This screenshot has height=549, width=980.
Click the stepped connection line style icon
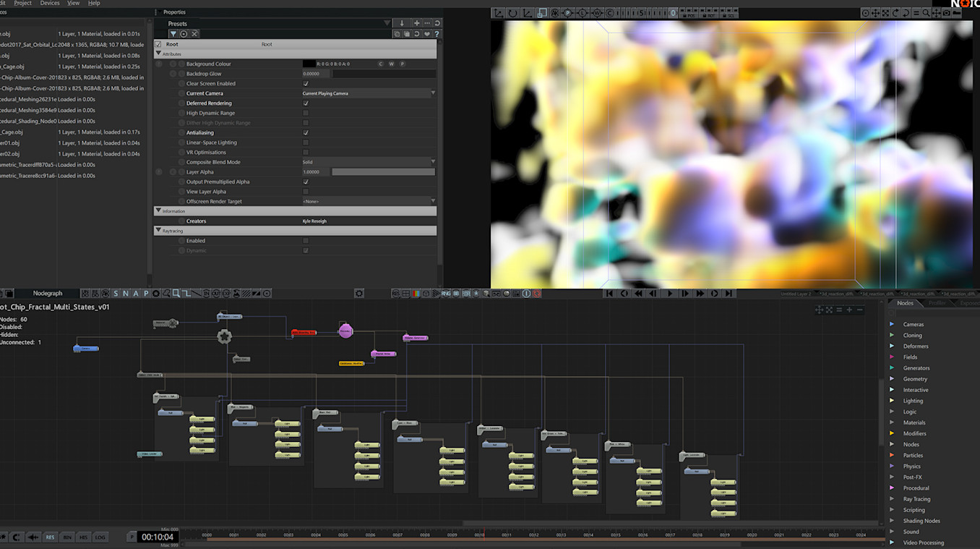point(186,294)
